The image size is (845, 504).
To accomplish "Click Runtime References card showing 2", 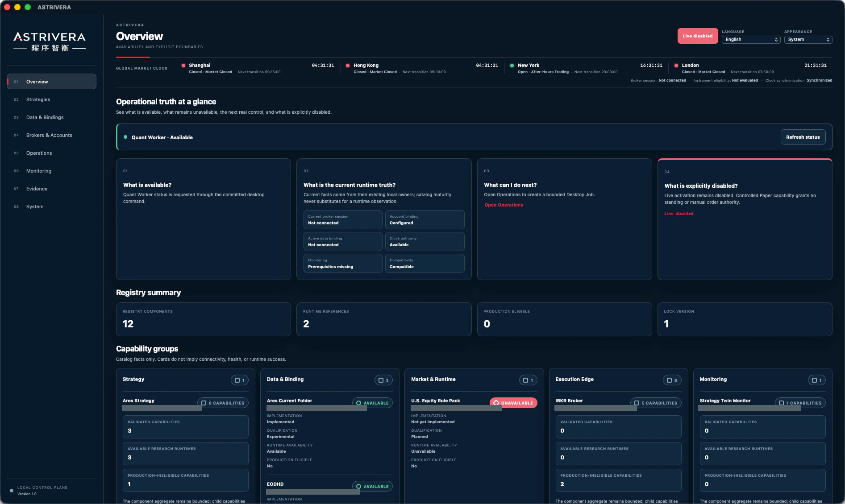I will 384,319.
